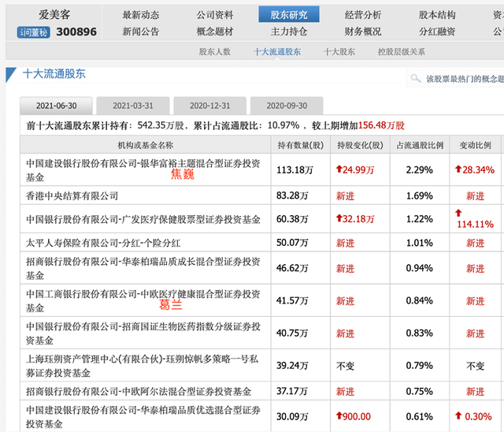This screenshot has width=504, height=432.
Task: Click the 中欧医疗健康混合型 fund name
Action: click(x=143, y=301)
